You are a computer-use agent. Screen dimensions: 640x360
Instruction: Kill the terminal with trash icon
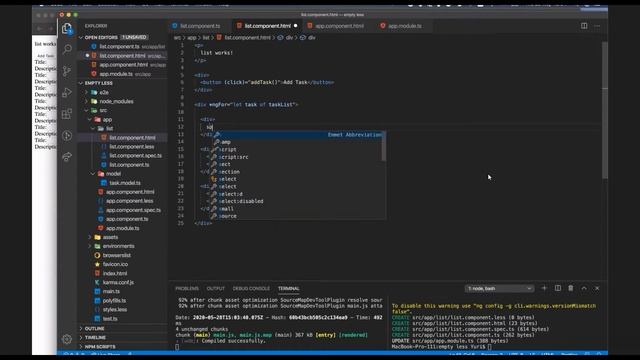click(x=571, y=288)
